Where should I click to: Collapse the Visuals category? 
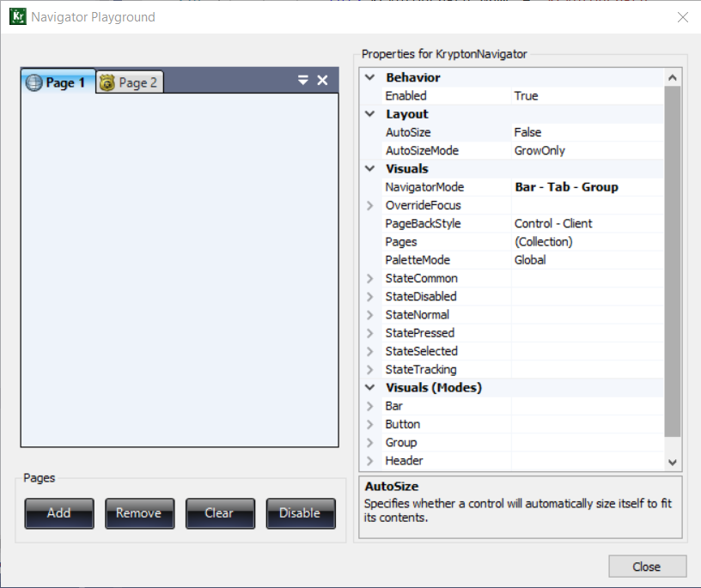(369, 168)
